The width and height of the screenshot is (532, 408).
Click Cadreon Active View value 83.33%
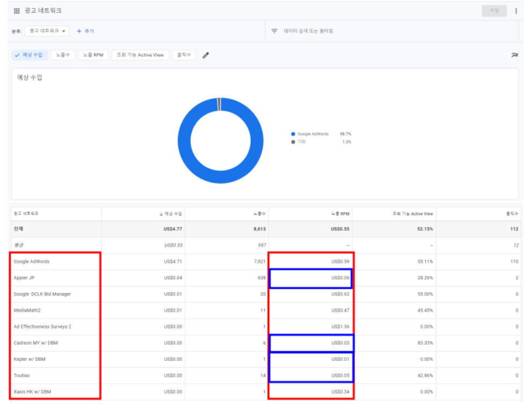tap(425, 343)
